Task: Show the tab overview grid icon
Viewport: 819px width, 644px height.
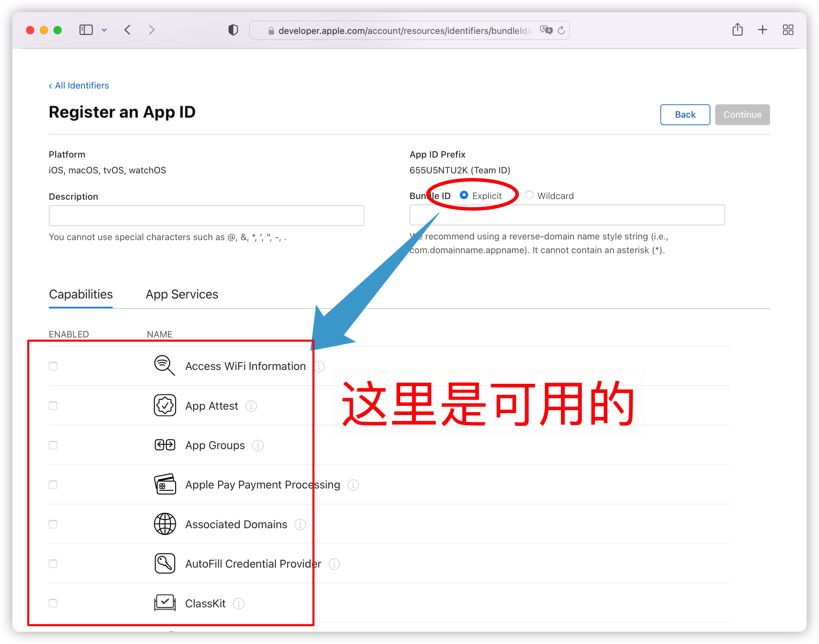Action: (x=788, y=30)
